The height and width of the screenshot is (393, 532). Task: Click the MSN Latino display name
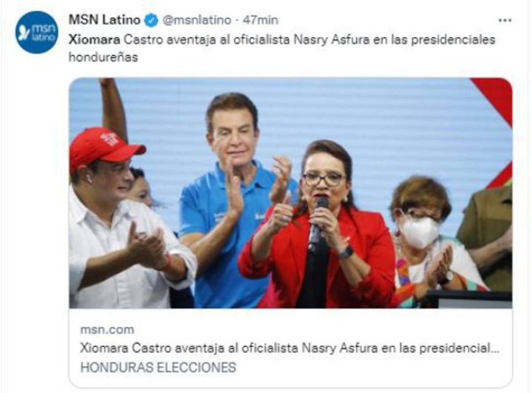point(104,20)
